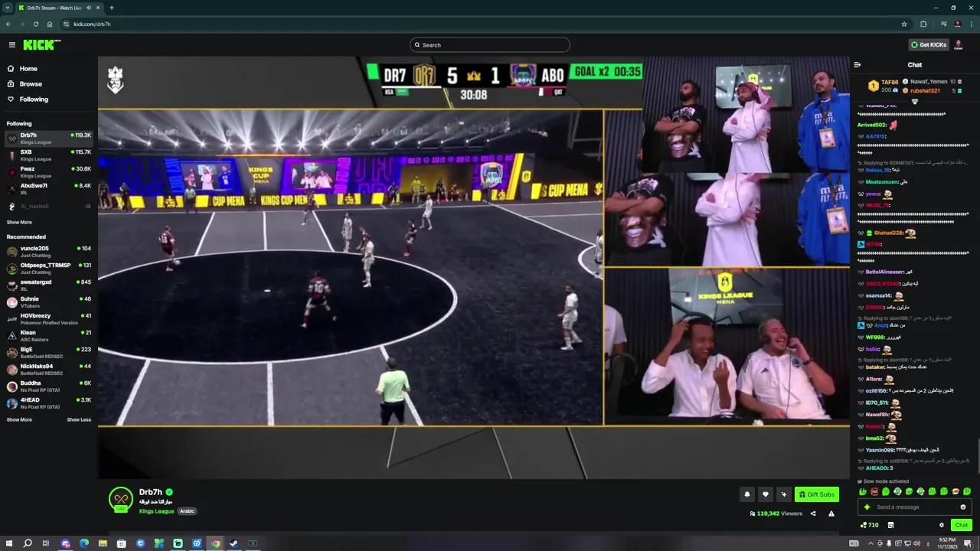This screenshot has height=551, width=980.
Task: Click the Gift Subs button
Action: (x=816, y=494)
